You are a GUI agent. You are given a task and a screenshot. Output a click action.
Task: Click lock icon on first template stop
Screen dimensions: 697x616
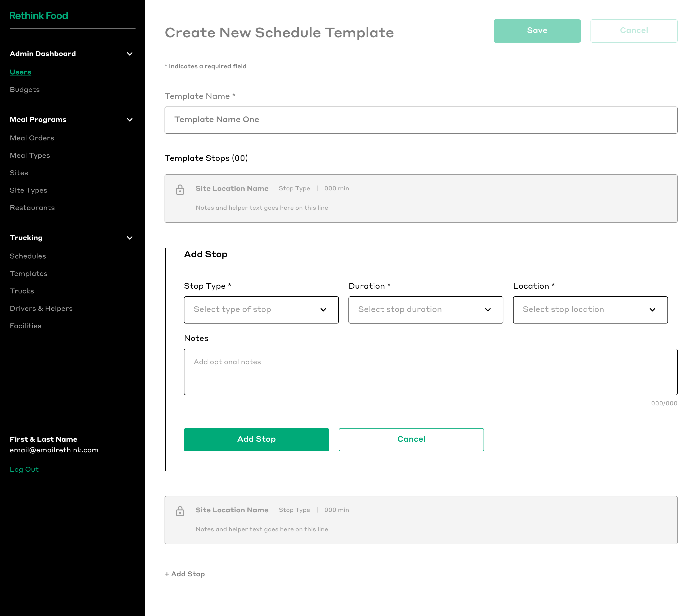tap(180, 190)
